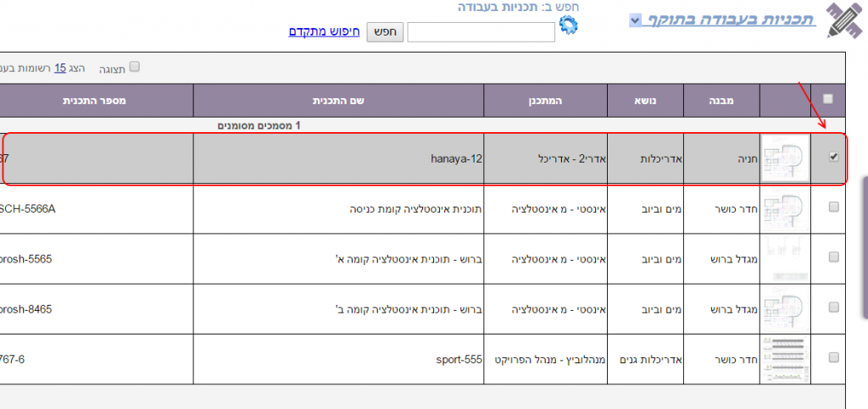Select the brosh-5565 row checkbox
Viewport: 868px width, 409px height.
(833, 259)
